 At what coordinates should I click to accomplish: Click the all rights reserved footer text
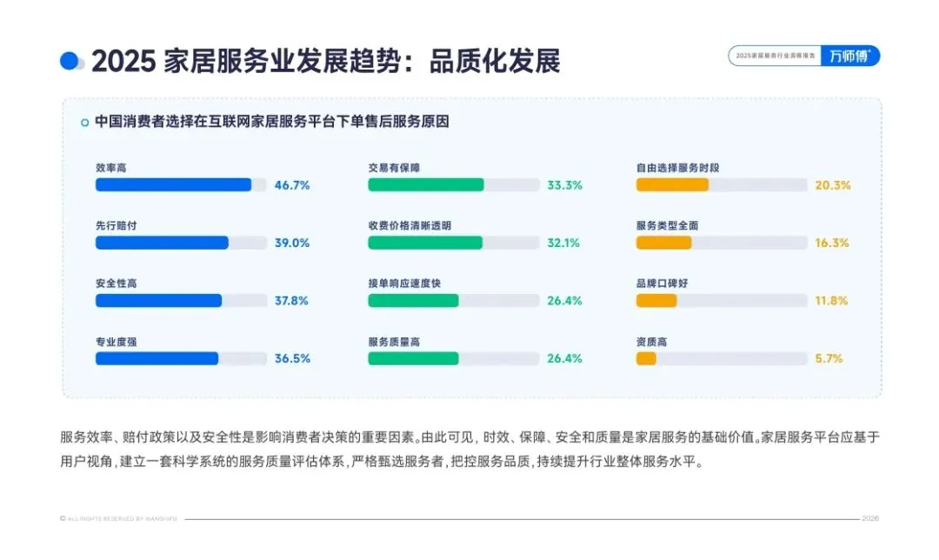coord(118,518)
